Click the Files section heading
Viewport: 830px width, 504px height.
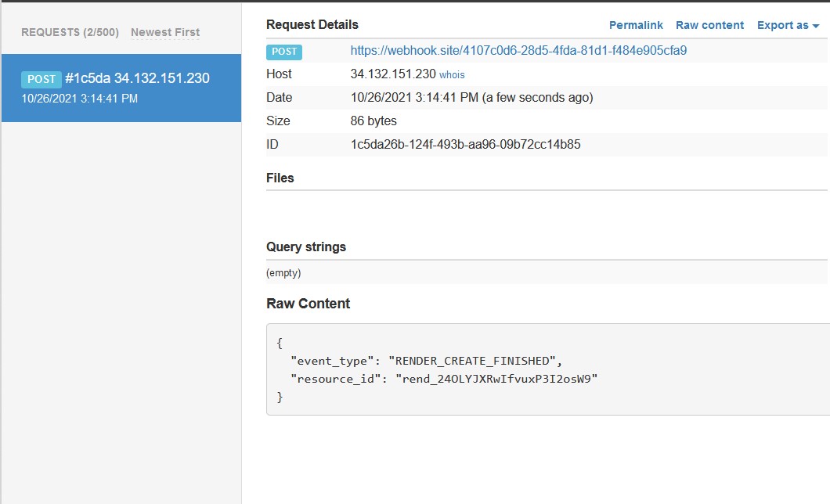280,178
